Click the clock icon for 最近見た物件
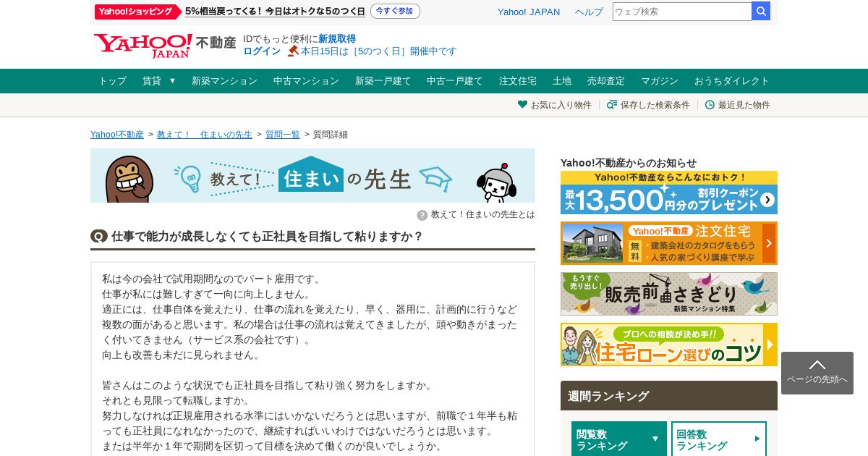 710,104
